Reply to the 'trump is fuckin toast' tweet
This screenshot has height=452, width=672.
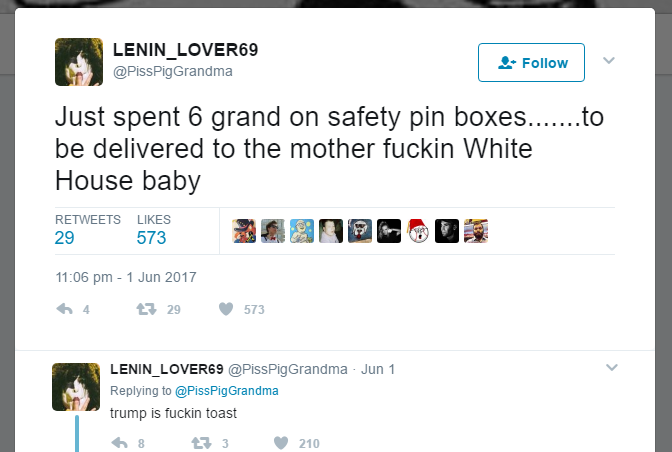tap(120, 443)
